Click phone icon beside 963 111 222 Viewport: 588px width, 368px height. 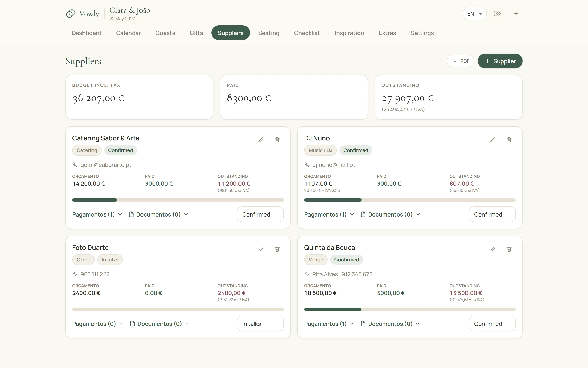click(x=75, y=274)
